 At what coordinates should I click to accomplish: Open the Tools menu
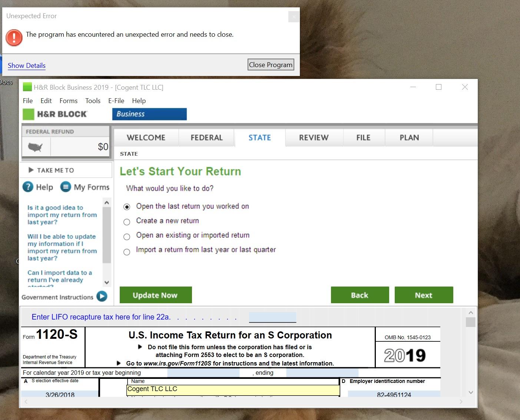point(93,101)
